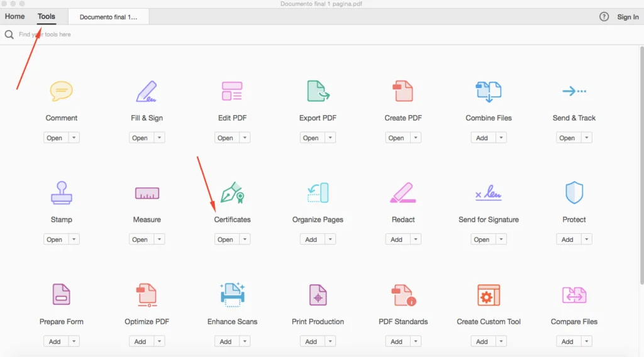The height and width of the screenshot is (357, 644).
Task: Click the Comment speech bubble icon
Action: pyautogui.click(x=61, y=92)
